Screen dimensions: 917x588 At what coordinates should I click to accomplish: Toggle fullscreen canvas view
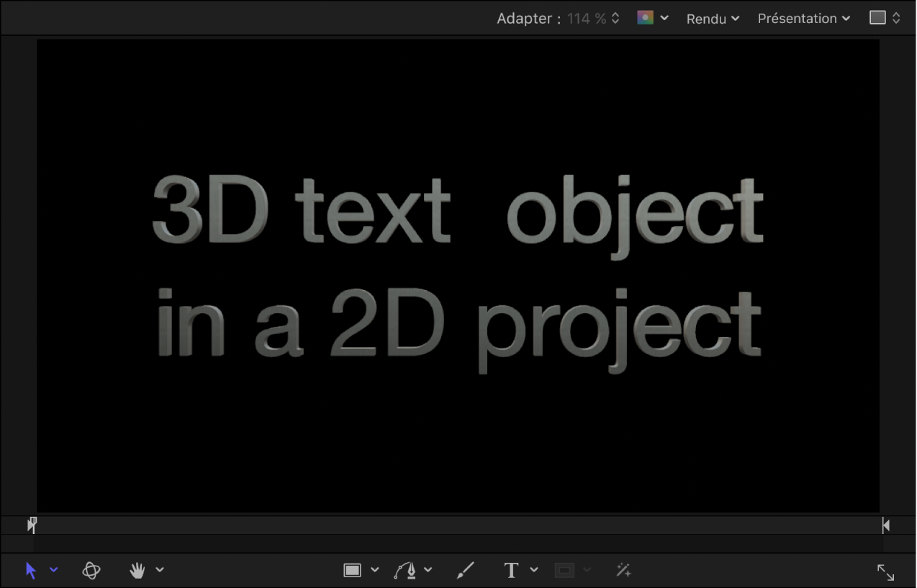tap(886, 572)
